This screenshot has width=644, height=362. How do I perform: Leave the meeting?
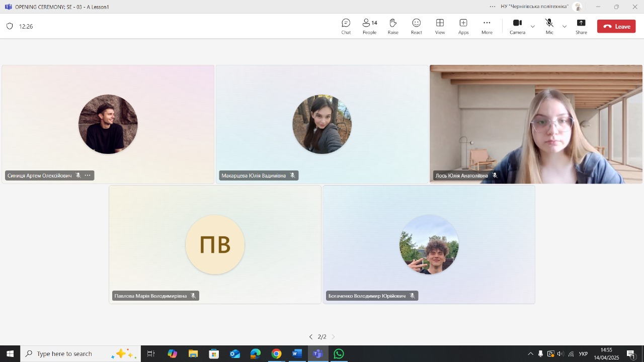click(x=616, y=27)
